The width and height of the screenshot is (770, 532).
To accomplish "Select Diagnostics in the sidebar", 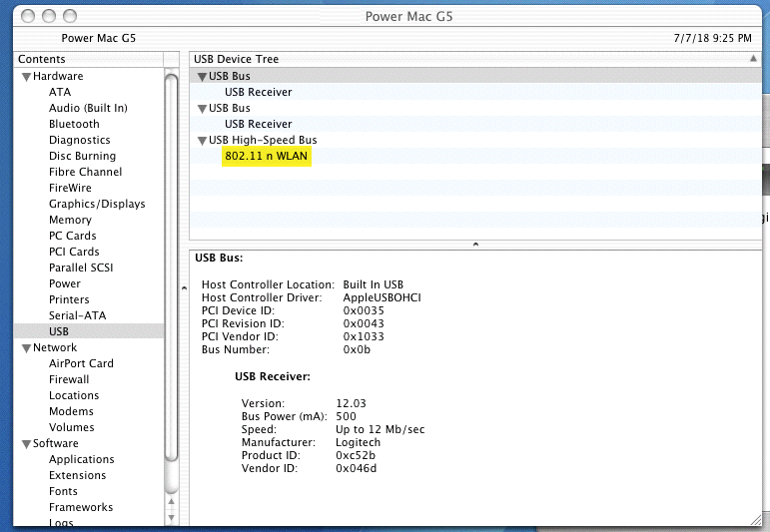I will point(80,140).
